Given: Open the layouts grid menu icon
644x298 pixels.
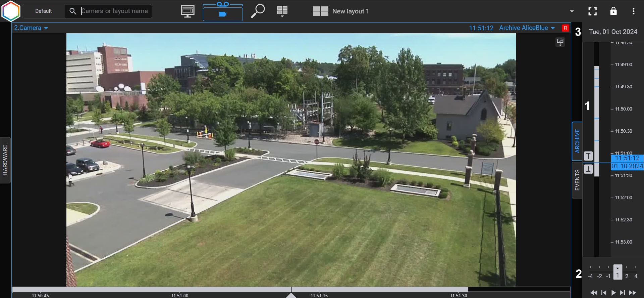Looking at the screenshot, I should (x=282, y=11).
